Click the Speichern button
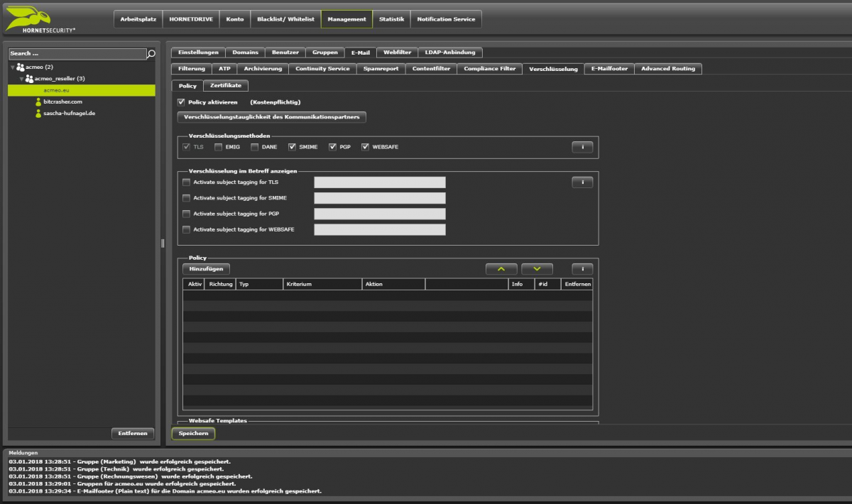Screen dimensions: 852x504 click(x=192, y=433)
